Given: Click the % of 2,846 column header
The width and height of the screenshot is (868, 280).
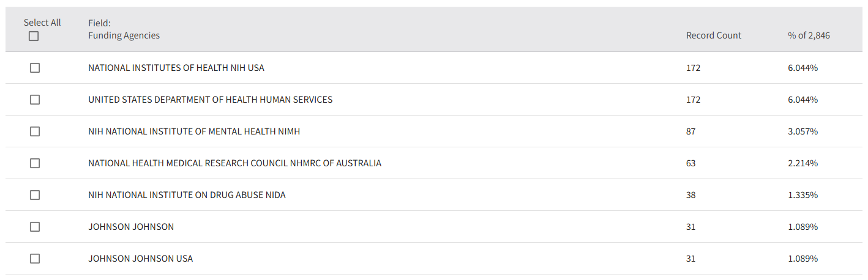Looking at the screenshot, I should point(809,35).
